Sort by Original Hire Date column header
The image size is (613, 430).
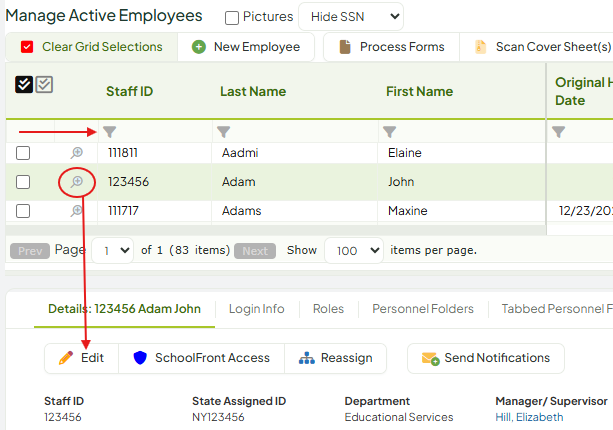[584, 91]
